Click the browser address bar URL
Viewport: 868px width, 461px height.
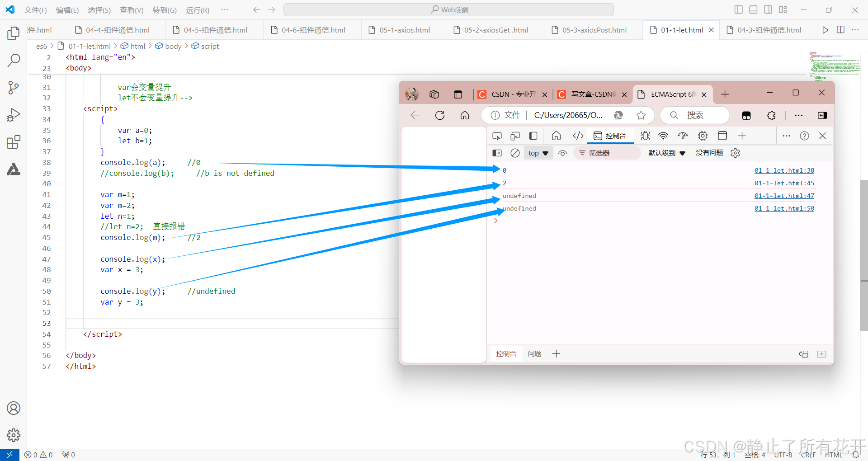568,115
